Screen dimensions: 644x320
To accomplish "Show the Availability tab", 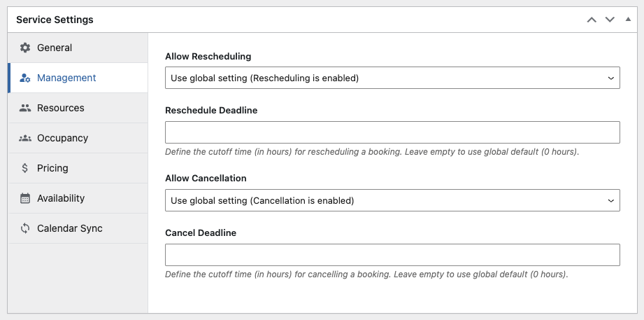I will 61,198.
